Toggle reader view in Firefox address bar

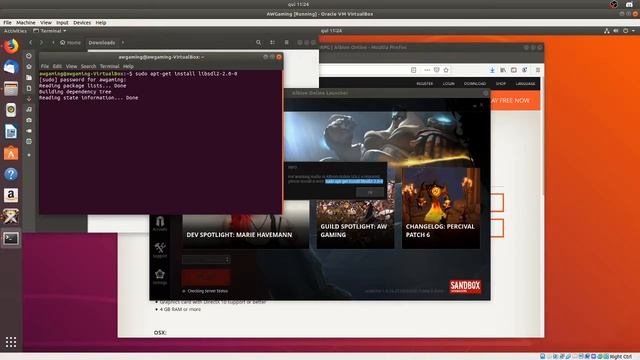click(413, 70)
